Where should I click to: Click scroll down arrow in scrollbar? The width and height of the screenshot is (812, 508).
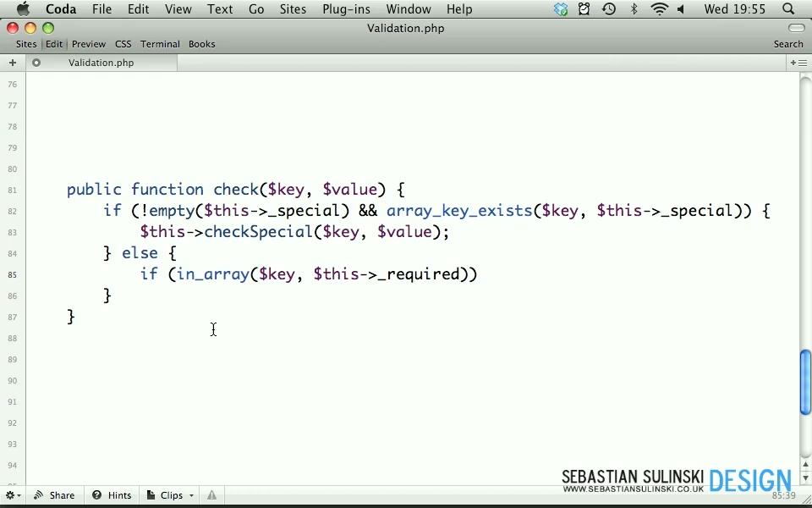(805, 477)
